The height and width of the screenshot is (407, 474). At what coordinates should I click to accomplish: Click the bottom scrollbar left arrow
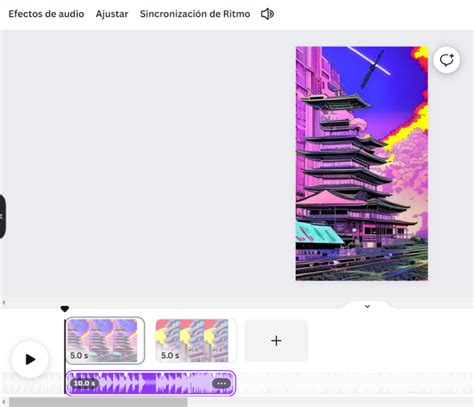4,402
